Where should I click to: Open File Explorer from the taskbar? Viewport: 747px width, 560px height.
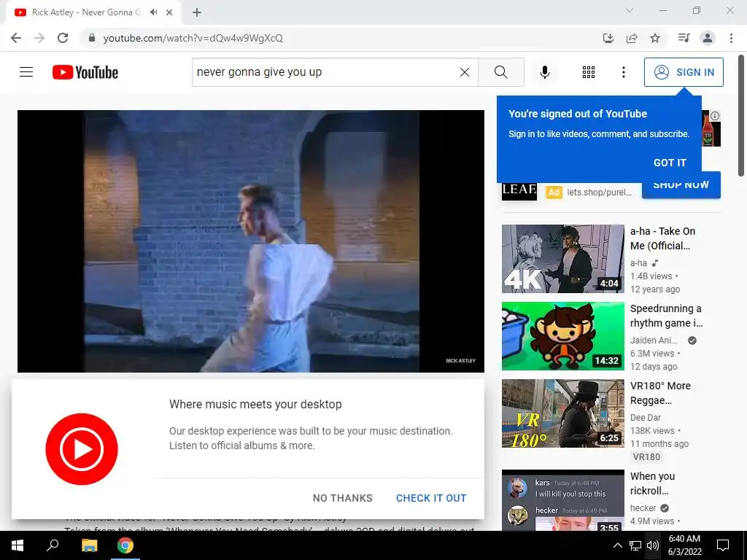pos(89,545)
